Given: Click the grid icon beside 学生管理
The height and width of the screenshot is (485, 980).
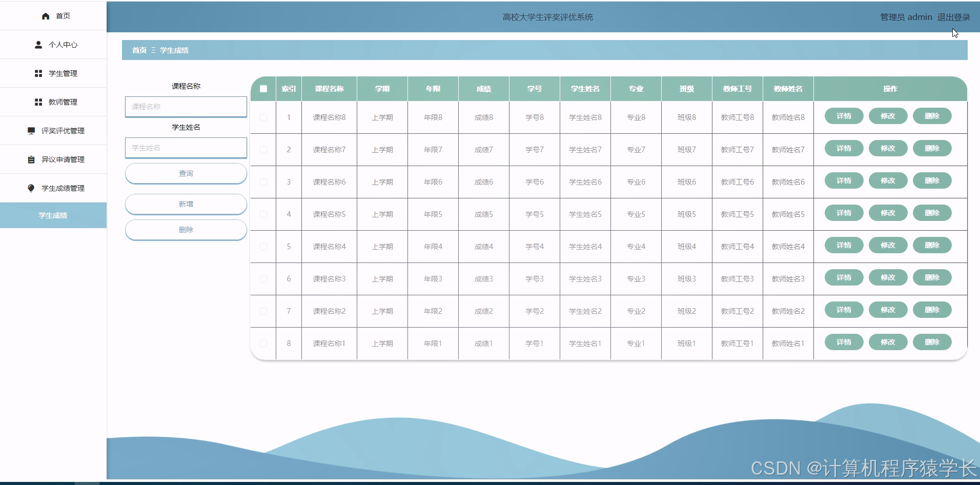Looking at the screenshot, I should pos(38,74).
